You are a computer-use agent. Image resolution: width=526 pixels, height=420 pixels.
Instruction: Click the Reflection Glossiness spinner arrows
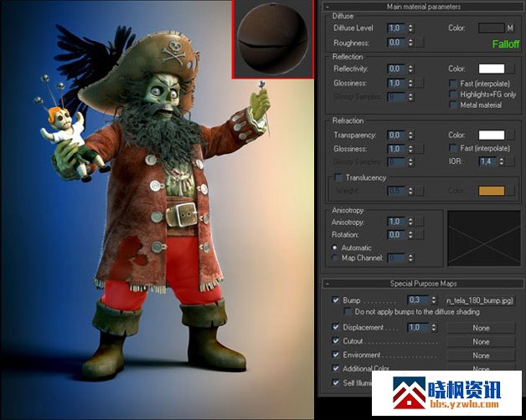point(410,83)
